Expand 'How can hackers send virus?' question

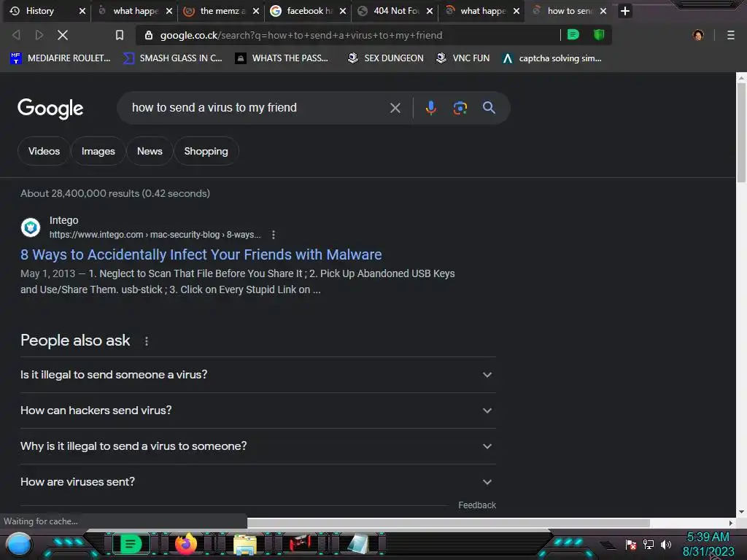pos(258,411)
